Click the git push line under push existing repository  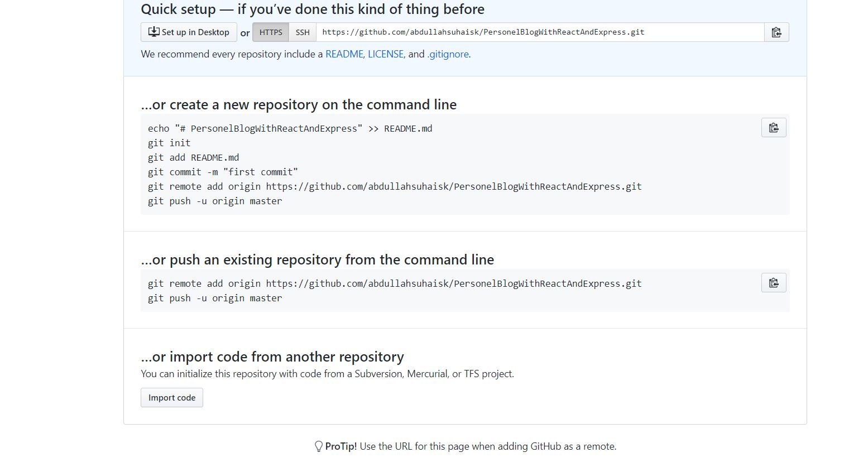click(215, 298)
